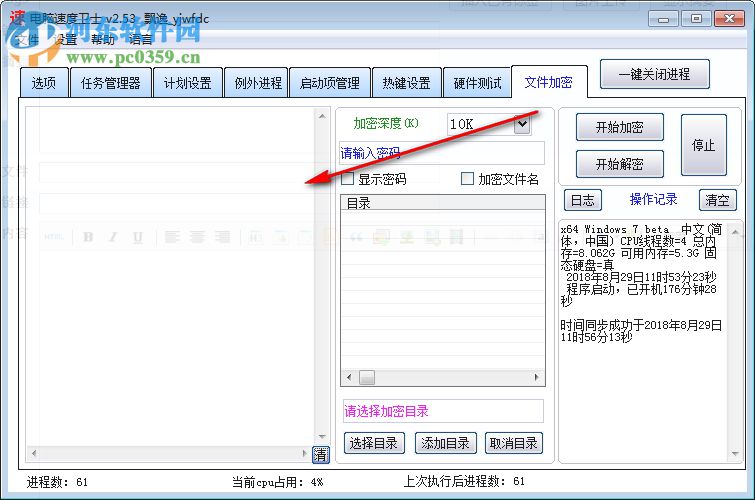Click the 清 clear icon button
The width and height of the screenshot is (755, 500).
click(321, 454)
